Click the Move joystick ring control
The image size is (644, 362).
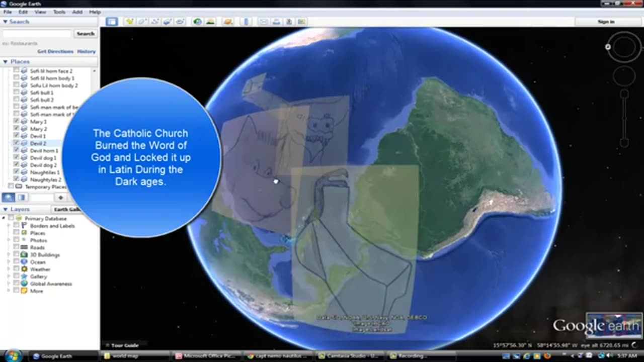624,76
